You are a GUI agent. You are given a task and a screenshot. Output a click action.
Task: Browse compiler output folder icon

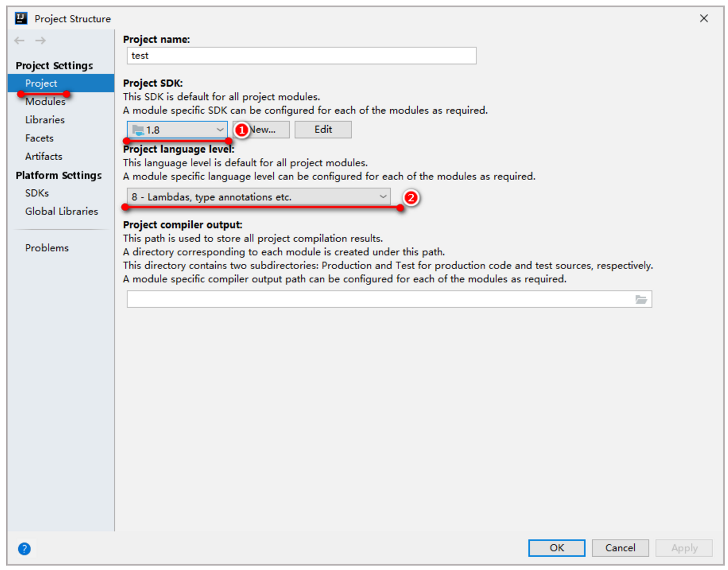(641, 299)
